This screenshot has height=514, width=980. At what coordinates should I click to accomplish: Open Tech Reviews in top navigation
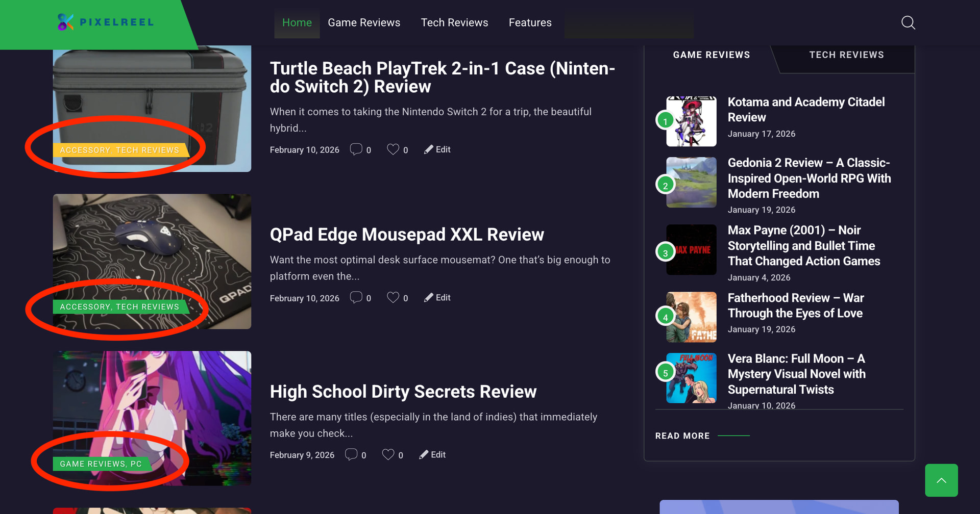pyautogui.click(x=454, y=23)
